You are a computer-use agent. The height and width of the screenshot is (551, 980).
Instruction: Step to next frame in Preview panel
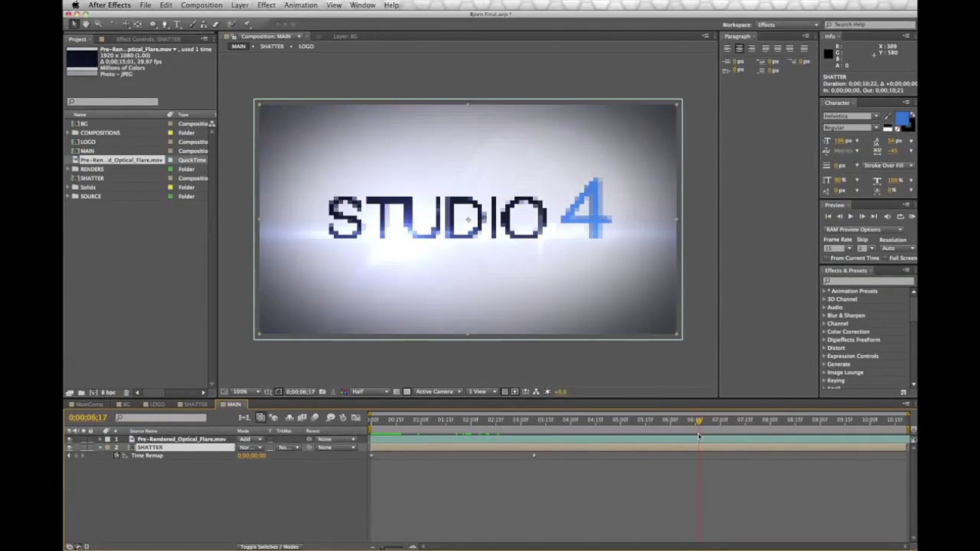pos(862,216)
